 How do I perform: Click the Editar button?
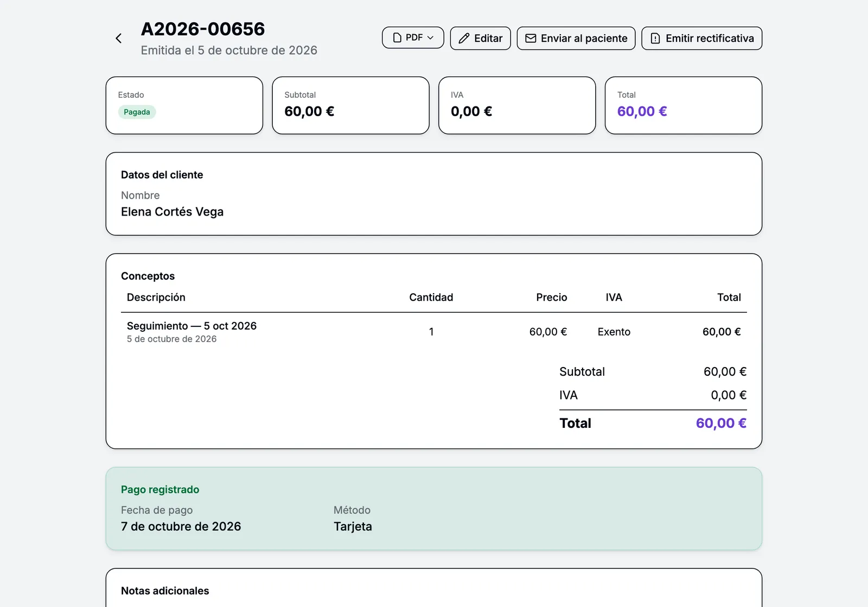[480, 39]
